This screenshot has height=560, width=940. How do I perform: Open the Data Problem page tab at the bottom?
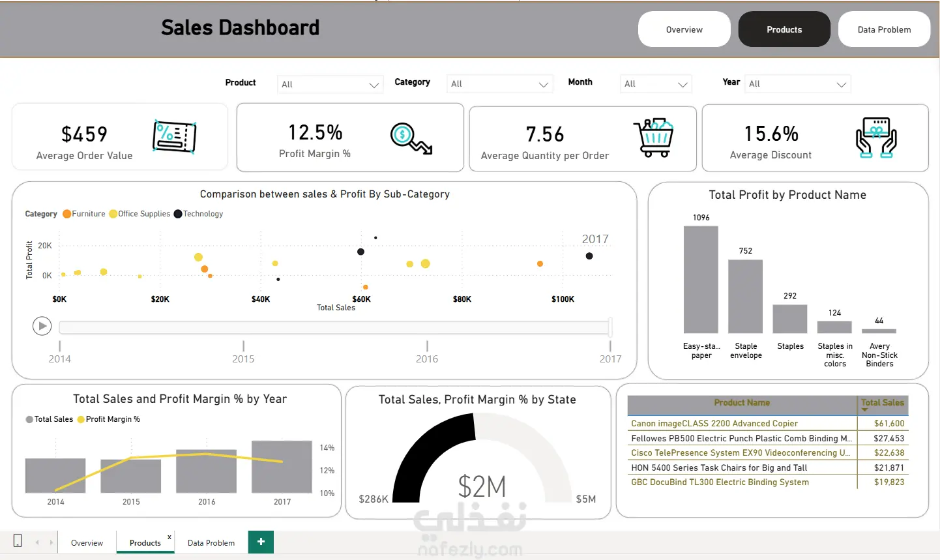[211, 542]
